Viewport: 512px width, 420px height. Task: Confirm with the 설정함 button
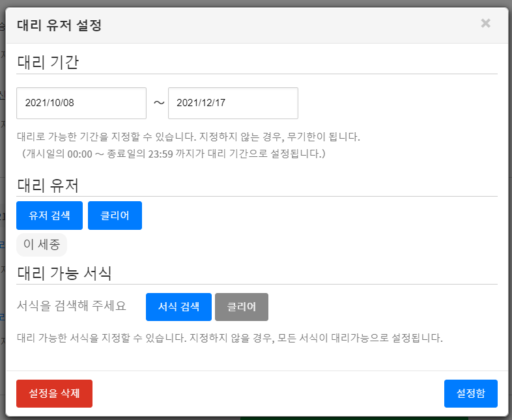(470, 393)
